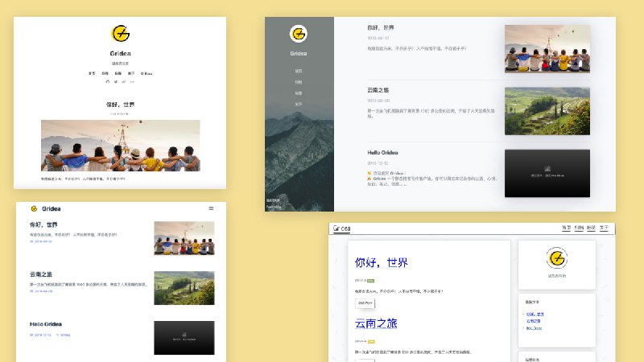Viewport: 644px width, 362px height.
Task: Open 归档 in the top-left centered theme navigation
Action: [105, 73]
